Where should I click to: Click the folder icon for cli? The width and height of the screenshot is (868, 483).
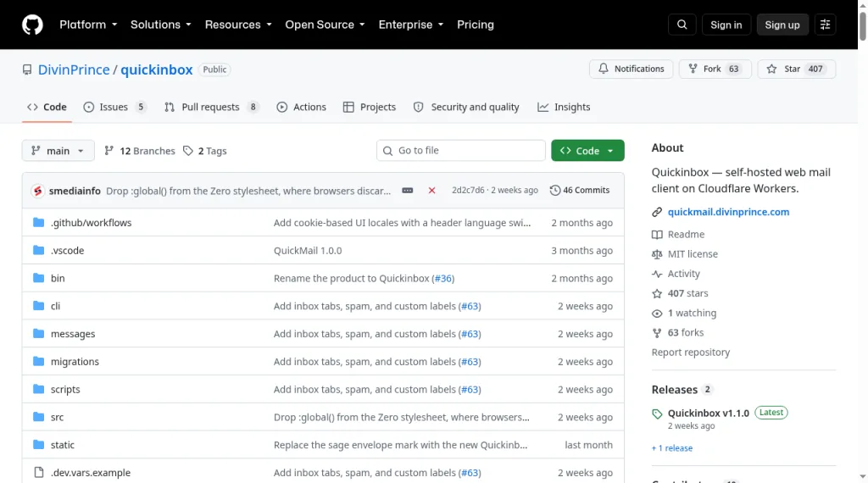pos(38,305)
